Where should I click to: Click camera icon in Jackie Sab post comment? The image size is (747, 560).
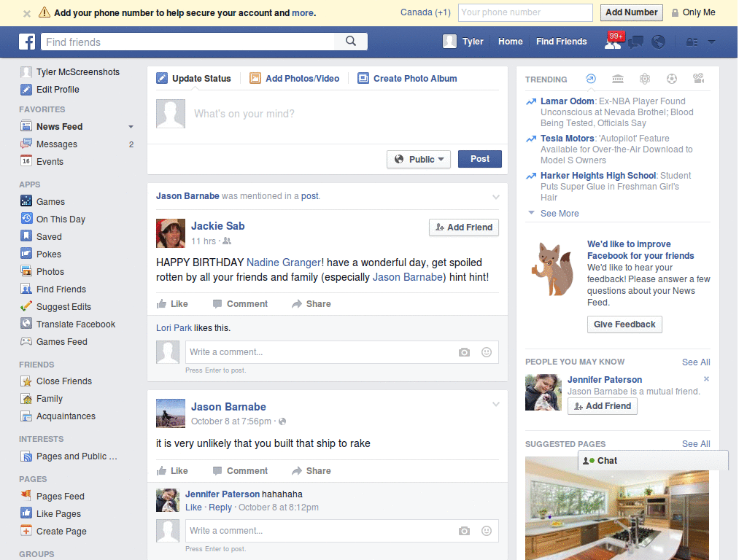(464, 352)
